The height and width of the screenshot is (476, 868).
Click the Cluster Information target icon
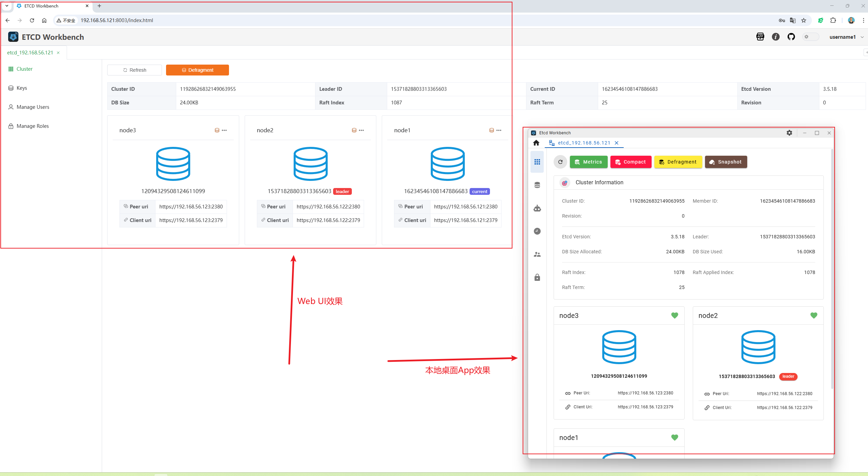[565, 183]
